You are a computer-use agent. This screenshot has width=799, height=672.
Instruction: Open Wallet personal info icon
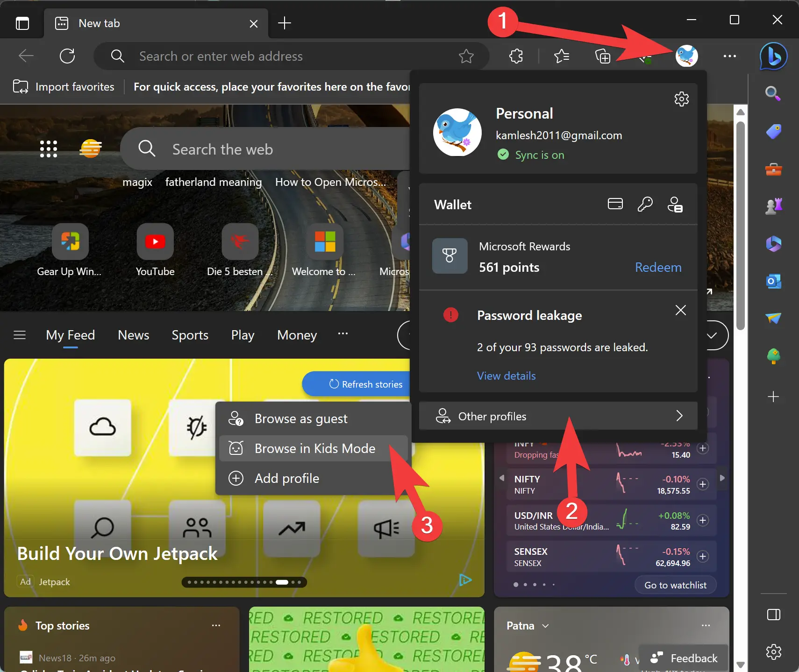675,204
